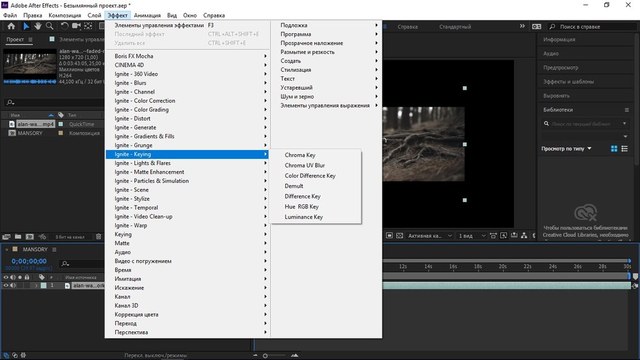Viewport: 640px width, 360px height.
Task: Open the Libraries panel menu icon
Action: [627, 110]
